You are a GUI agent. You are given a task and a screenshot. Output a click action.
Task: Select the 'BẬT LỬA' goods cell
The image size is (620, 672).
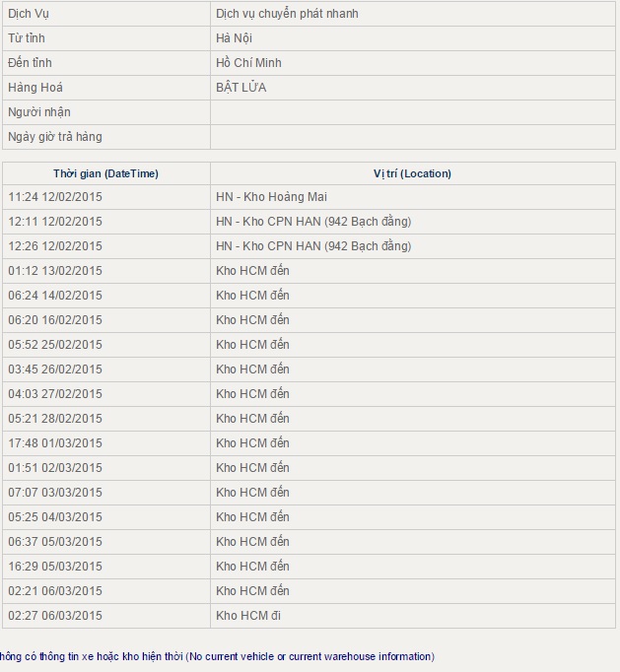coord(241,88)
